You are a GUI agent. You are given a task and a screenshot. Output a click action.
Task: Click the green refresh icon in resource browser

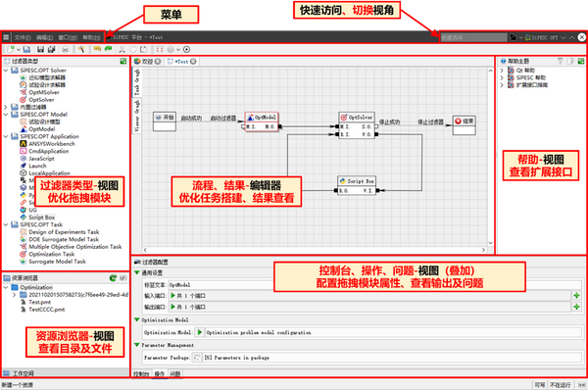click(x=113, y=278)
